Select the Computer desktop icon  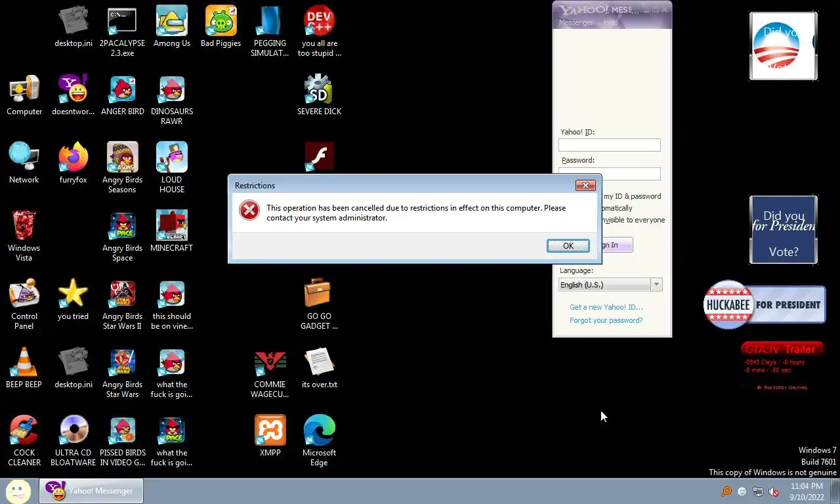[24, 96]
